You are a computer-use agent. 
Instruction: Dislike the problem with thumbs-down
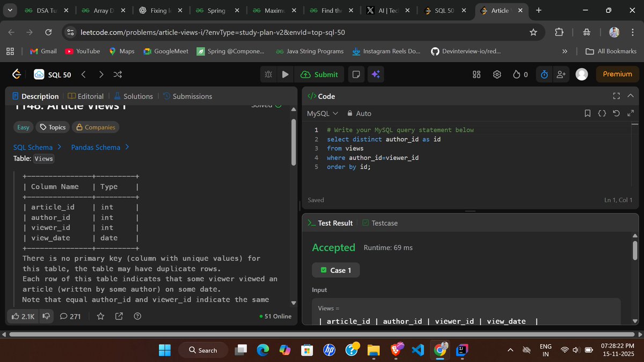(47, 316)
